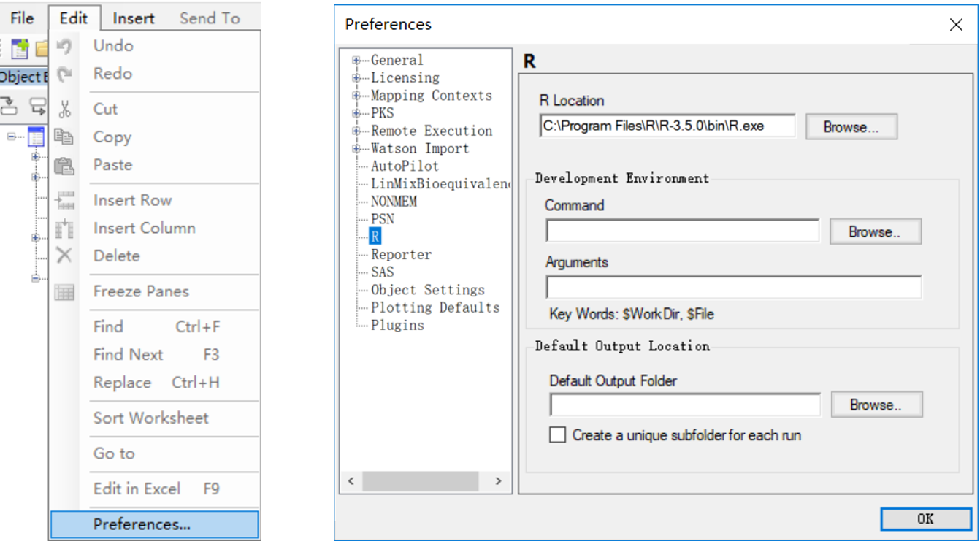This screenshot has height=544, width=980.
Task: Click the Copy icon beside Copy entry
Action: click(64, 137)
